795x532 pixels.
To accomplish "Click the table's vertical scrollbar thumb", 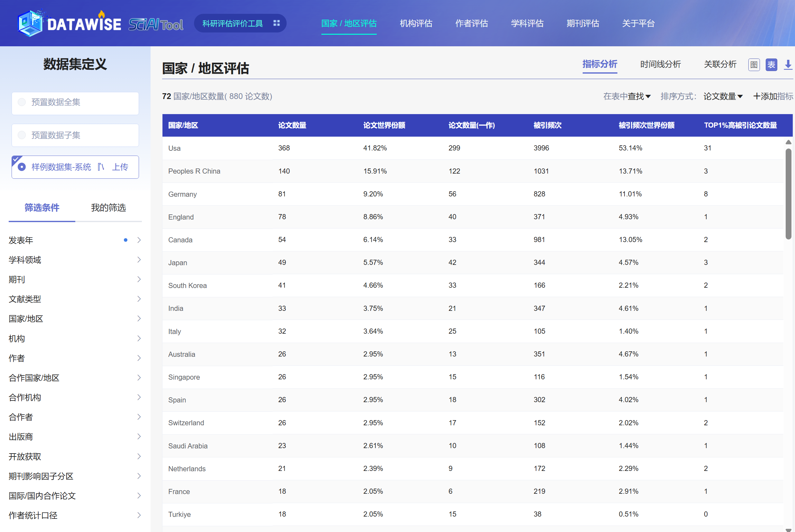I will click(x=788, y=194).
